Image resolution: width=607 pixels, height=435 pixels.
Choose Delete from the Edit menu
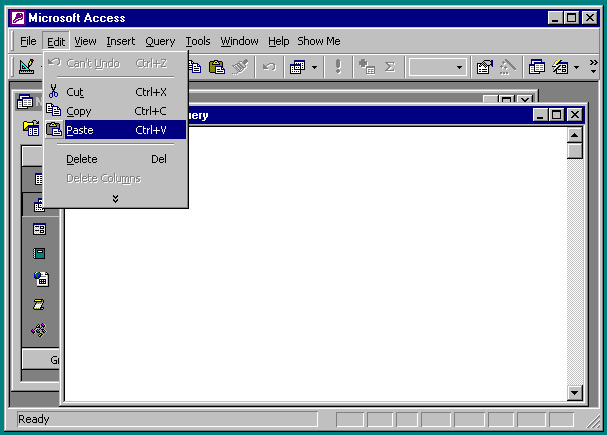pos(116,159)
